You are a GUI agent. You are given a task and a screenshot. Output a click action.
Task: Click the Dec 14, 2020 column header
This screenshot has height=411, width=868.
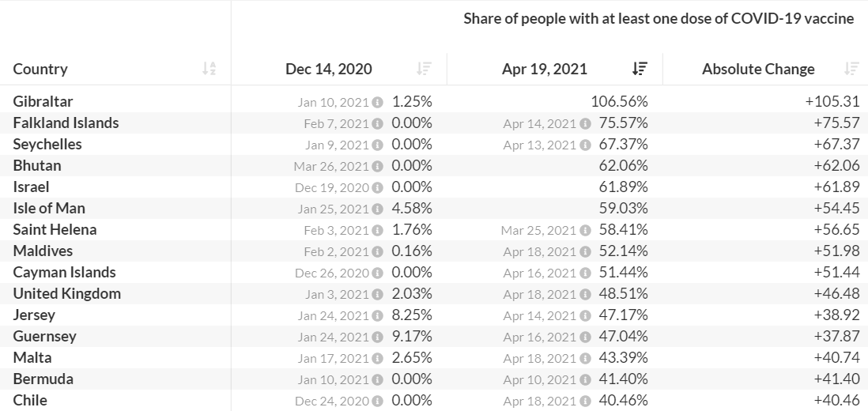[x=329, y=69]
